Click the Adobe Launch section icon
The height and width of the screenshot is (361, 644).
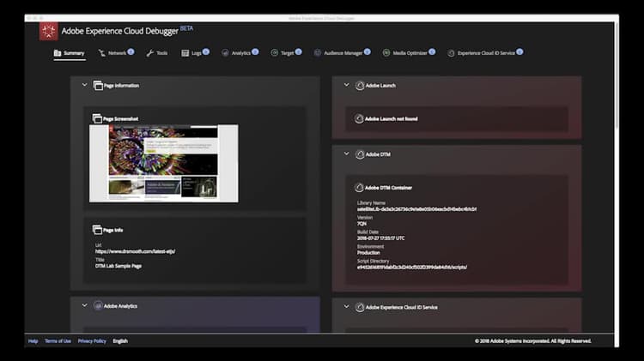pyautogui.click(x=360, y=86)
